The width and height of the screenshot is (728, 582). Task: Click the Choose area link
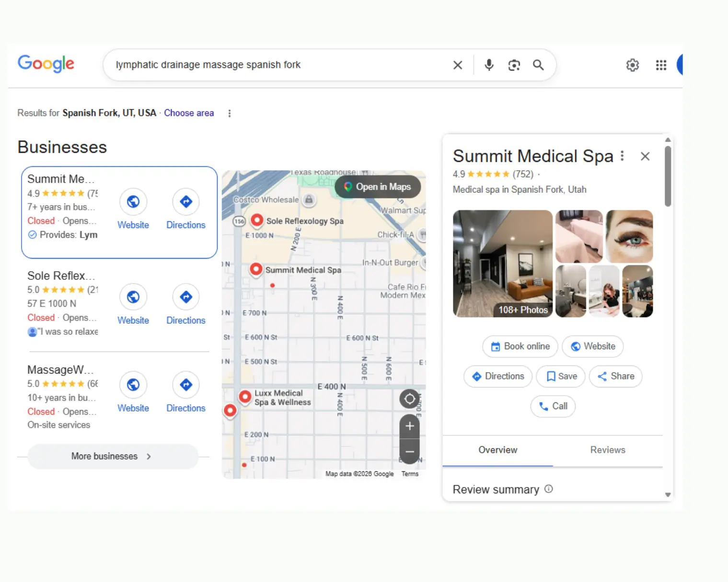coord(188,113)
